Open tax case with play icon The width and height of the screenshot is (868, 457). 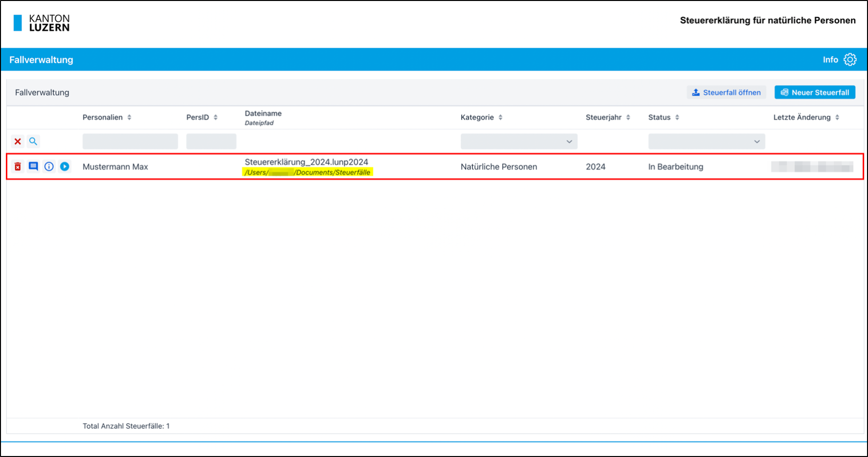pyautogui.click(x=65, y=167)
